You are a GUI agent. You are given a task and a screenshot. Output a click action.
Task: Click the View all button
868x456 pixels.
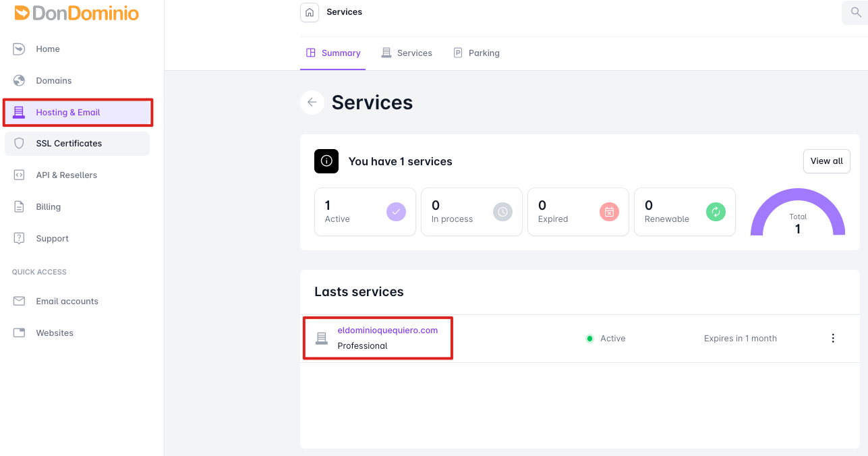pos(826,161)
